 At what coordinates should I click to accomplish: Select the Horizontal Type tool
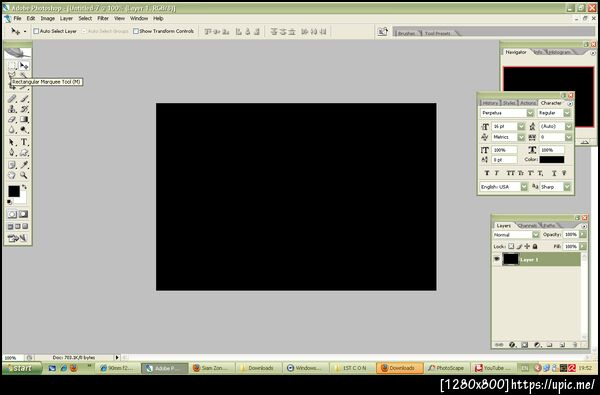click(x=24, y=142)
